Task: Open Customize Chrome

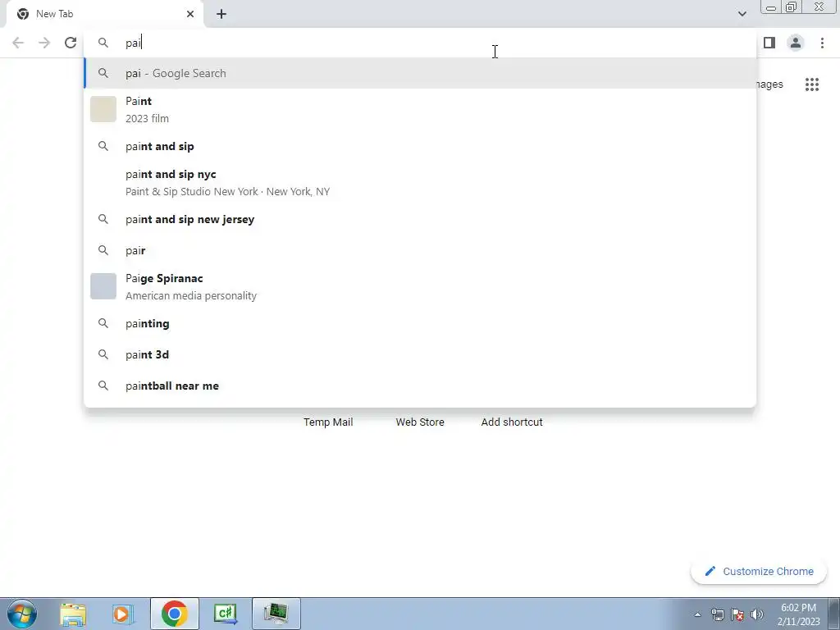Action: 759,571
